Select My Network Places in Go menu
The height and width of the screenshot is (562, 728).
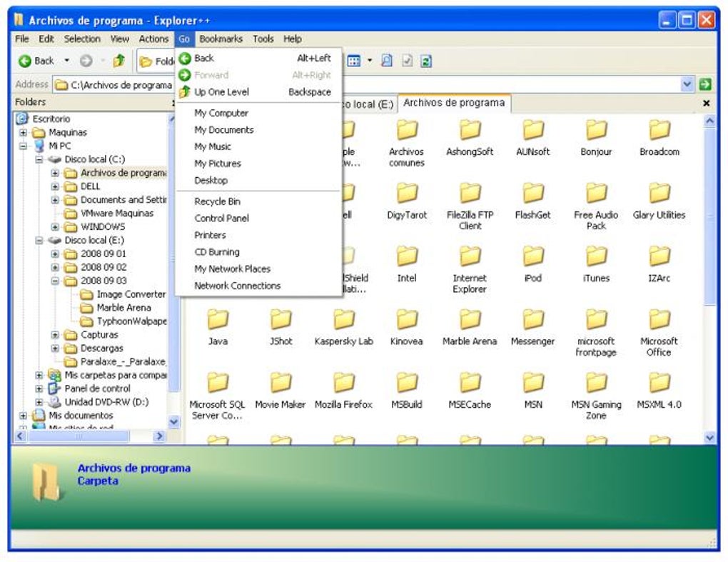point(258,269)
